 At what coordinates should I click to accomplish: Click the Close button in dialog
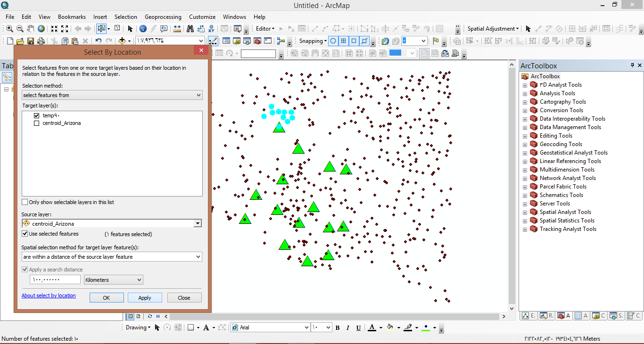coord(184,298)
